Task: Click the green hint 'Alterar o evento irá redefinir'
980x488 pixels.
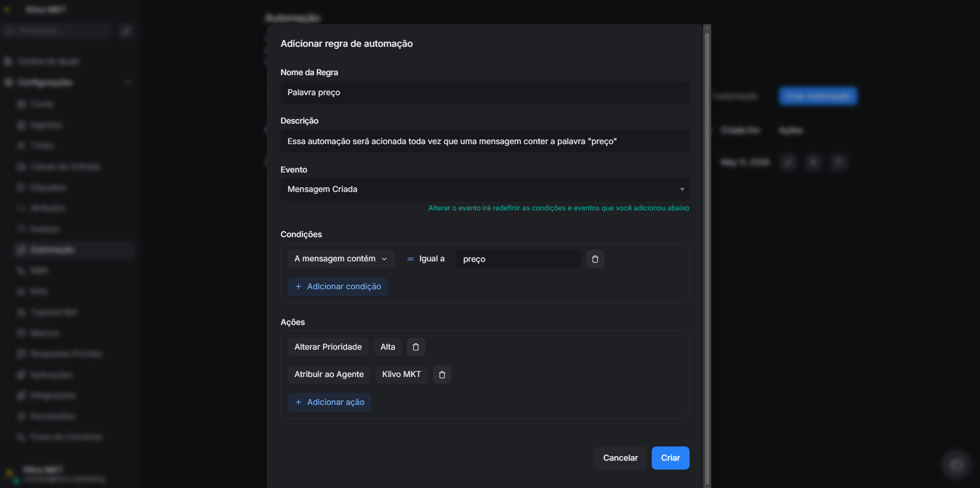Action: coord(559,208)
